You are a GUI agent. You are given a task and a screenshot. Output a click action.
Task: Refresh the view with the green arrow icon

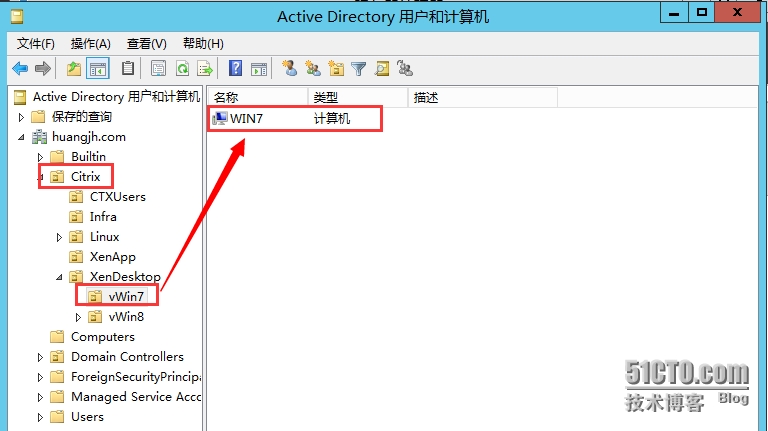click(182, 69)
